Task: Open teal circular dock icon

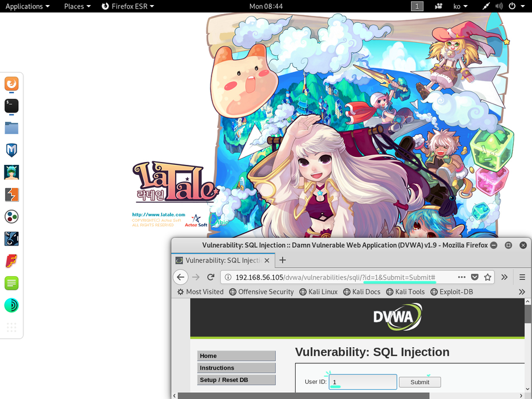Action: [x=11, y=305]
